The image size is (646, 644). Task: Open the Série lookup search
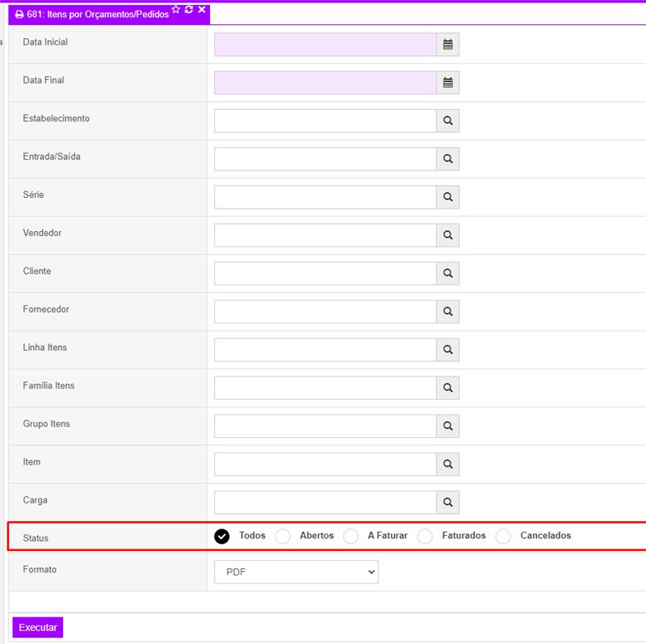[x=448, y=197]
